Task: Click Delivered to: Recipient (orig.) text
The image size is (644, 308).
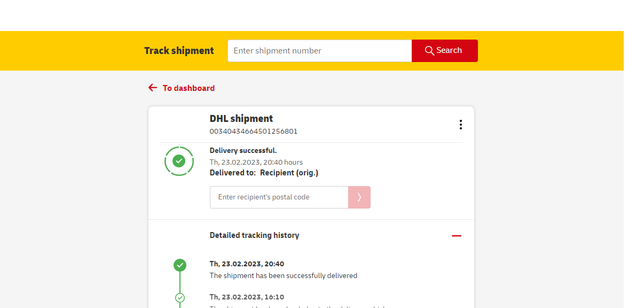Action: (x=264, y=173)
